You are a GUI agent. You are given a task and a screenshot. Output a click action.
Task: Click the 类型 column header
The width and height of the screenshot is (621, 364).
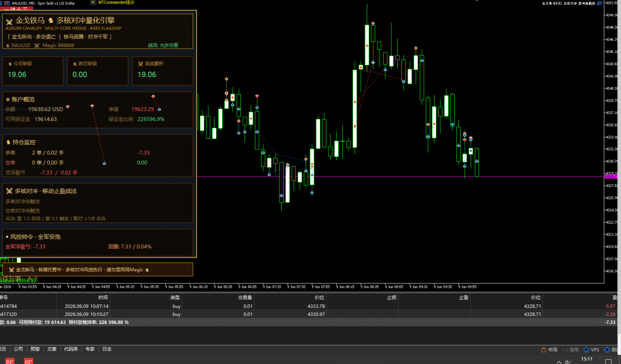tap(175, 297)
